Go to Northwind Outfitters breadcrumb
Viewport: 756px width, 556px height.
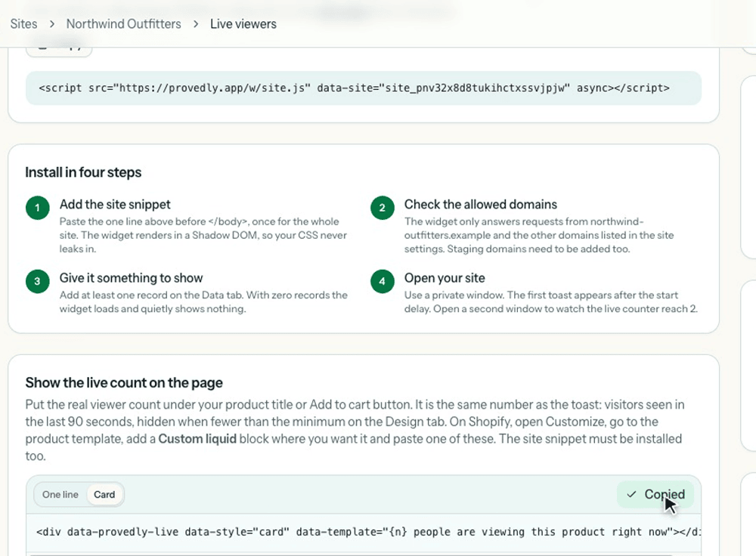[x=123, y=23]
